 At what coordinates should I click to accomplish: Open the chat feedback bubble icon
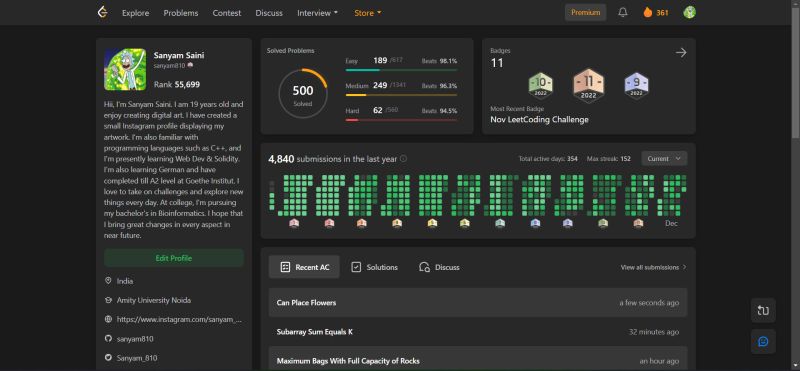tap(763, 341)
